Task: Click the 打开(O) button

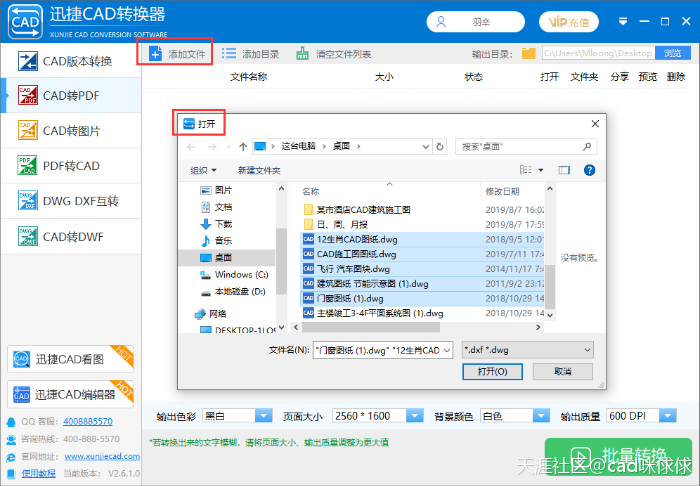Action: point(492,371)
